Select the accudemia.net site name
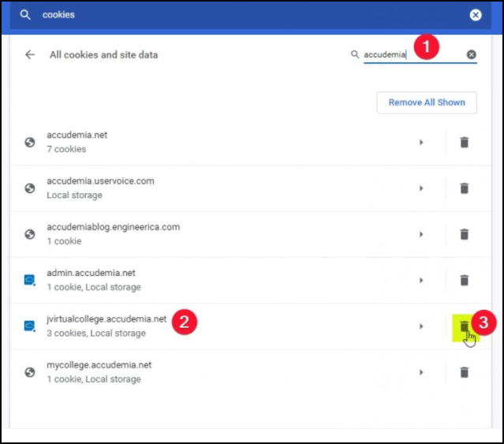Image resolution: width=504 pixels, height=444 pixels. click(77, 135)
